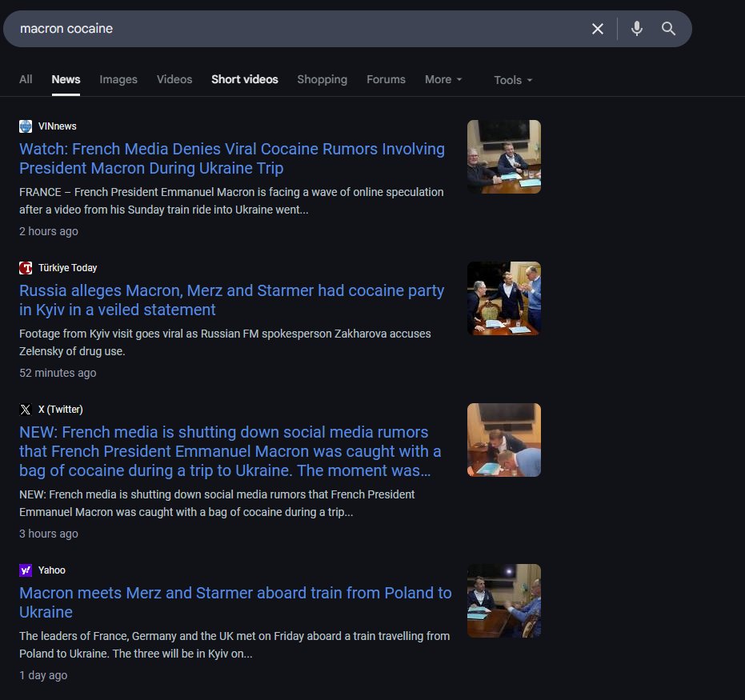Image resolution: width=745 pixels, height=700 pixels.
Task: Click the '3 hours ago' timestamp
Action: click(x=49, y=534)
